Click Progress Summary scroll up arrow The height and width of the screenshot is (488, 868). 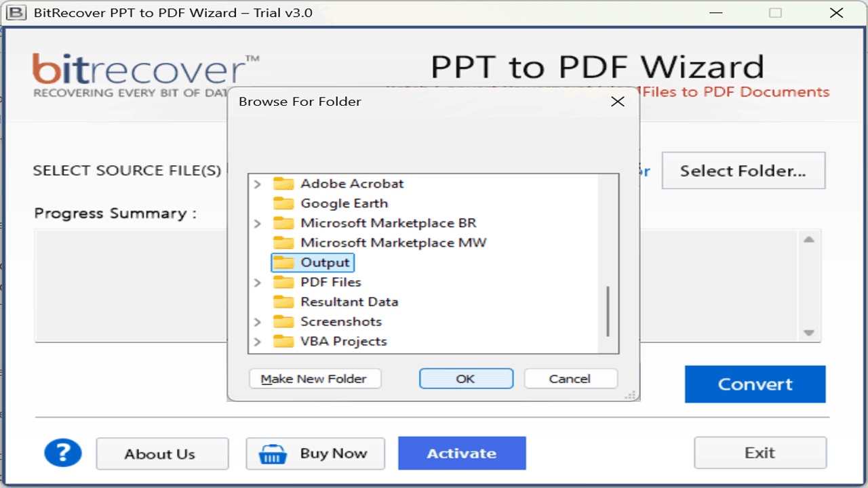(808, 239)
